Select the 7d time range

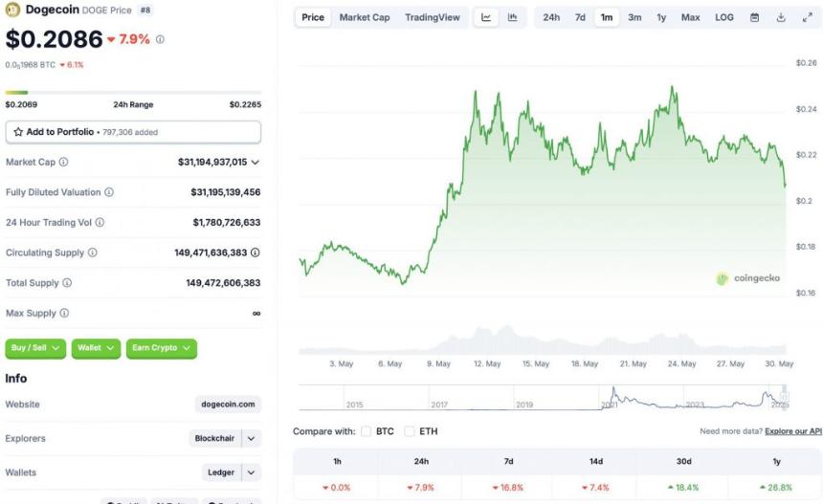click(x=580, y=17)
